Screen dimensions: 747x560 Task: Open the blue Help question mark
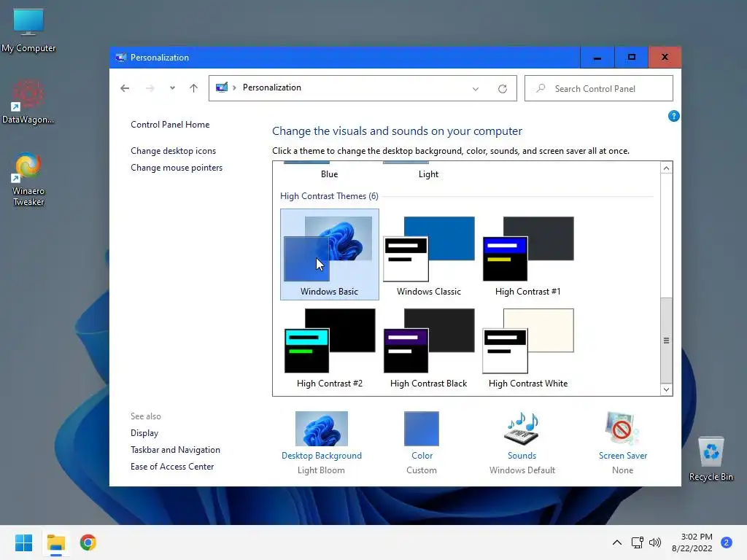(673, 116)
